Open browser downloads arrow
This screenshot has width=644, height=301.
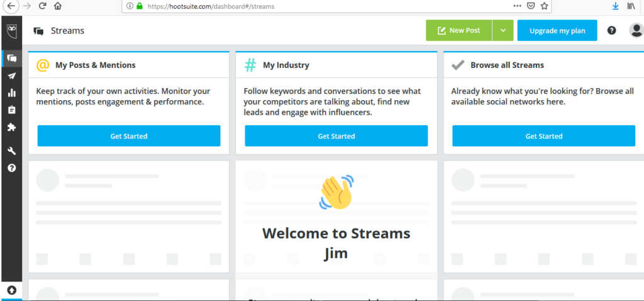(615, 6)
